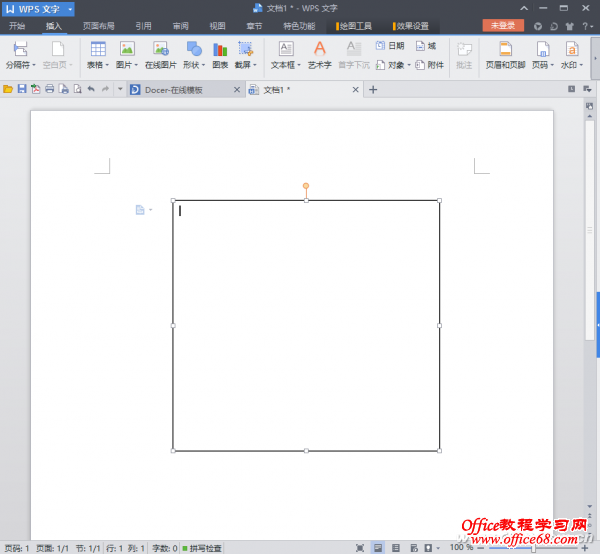Click the rotation handle above the text box
Image resolution: width=600 pixels, height=554 pixels.
click(x=306, y=186)
